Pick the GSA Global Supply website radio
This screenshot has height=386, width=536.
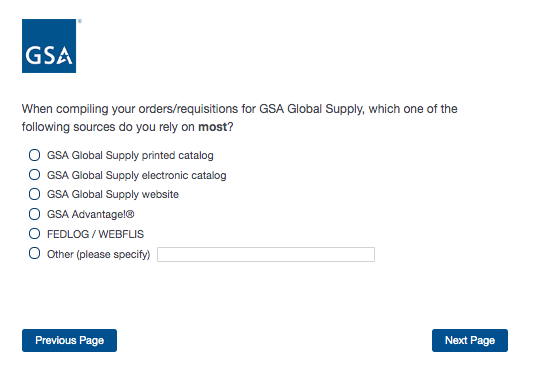click(x=34, y=194)
